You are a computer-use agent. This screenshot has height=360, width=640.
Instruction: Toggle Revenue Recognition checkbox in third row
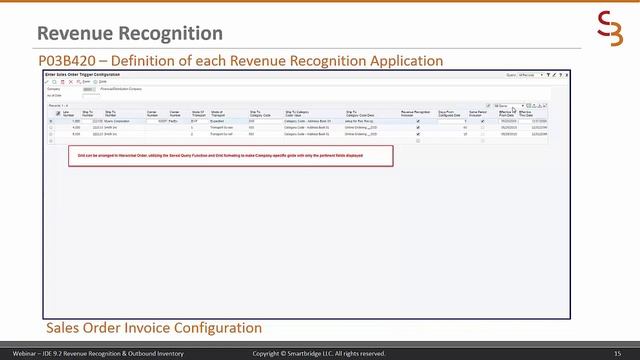[418, 134]
